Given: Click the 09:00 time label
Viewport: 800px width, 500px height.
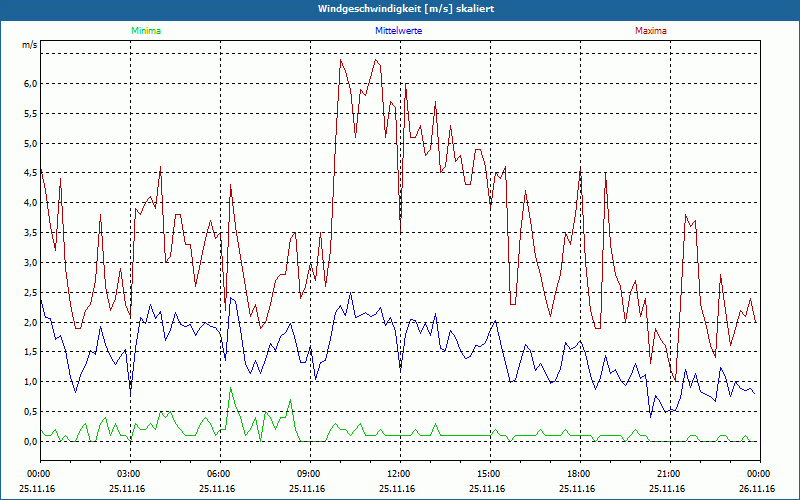Looking at the screenshot, I should click(x=310, y=474).
